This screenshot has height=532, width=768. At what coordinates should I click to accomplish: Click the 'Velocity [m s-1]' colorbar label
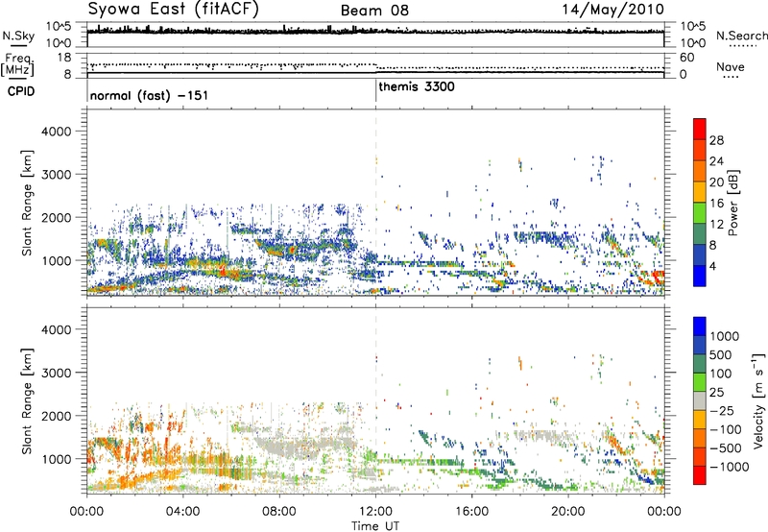pos(758,400)
